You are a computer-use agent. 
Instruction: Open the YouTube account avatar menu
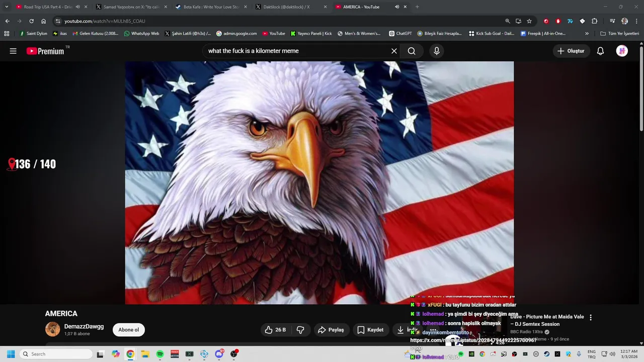coord(622,51)
